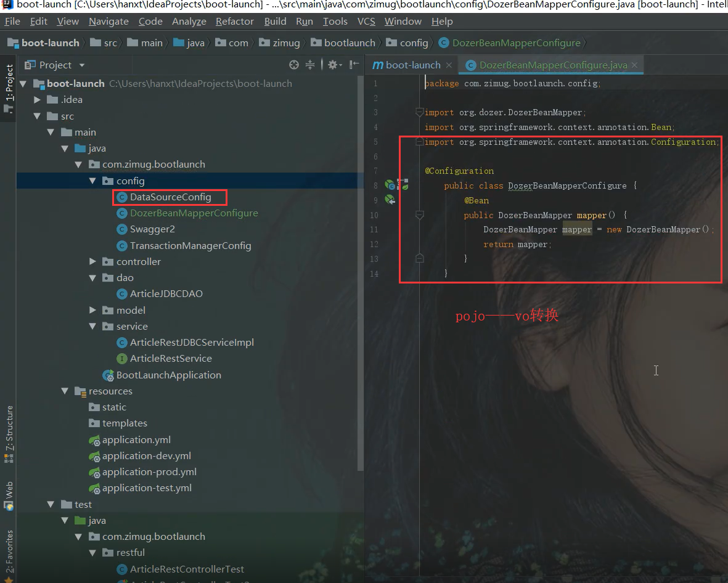The width and height of the screenshot is (728, 583).
Task: Collapse the src folder
Action: pyautogui.click(x=37, y=116)
